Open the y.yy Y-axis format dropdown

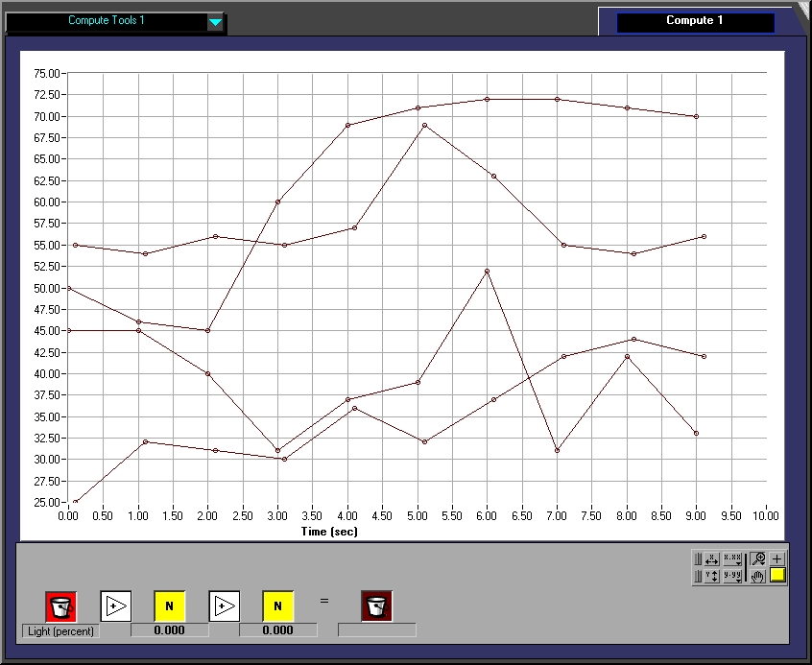tap(732, 576)
